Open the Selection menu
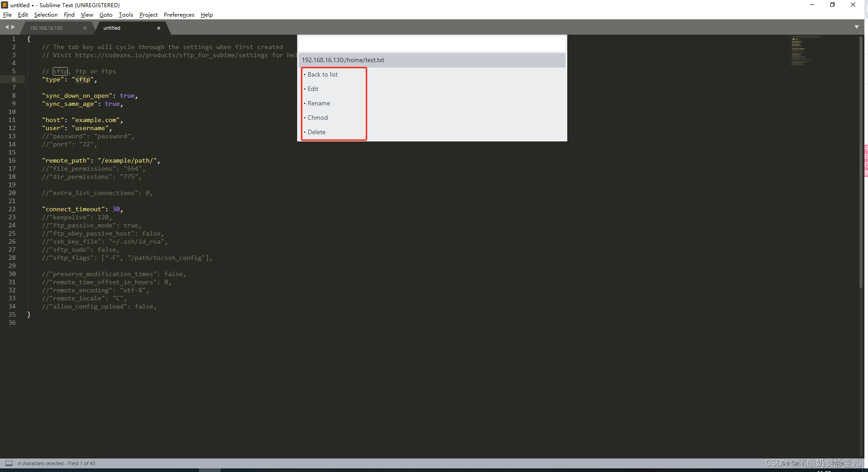Screen dimensions: 868x472 (x=46, y=15)
